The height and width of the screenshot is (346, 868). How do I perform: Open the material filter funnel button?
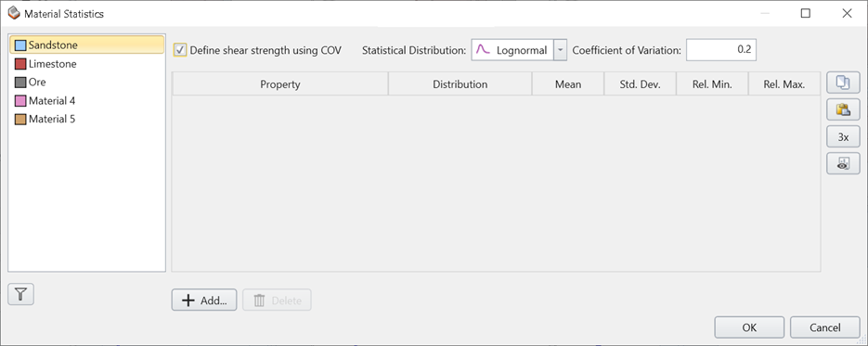(x=21, y=294)
